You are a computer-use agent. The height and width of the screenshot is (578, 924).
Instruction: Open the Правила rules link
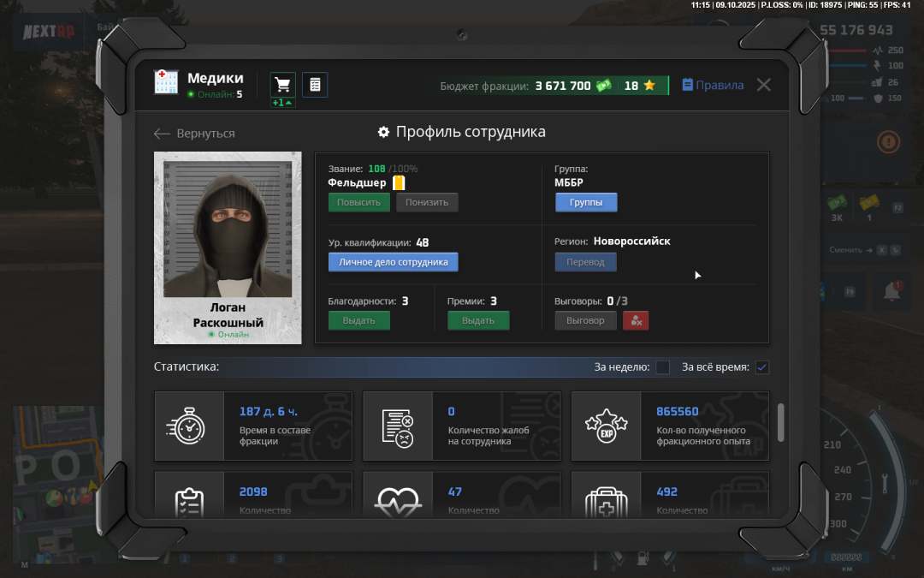point(713,86)
